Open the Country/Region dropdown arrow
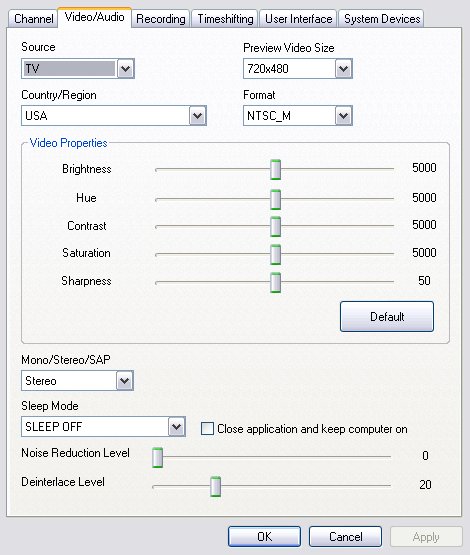 tap(197, 116)
